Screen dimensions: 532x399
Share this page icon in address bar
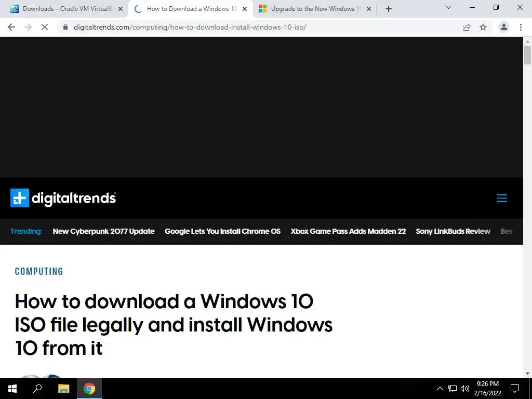(x=467, y=27)
